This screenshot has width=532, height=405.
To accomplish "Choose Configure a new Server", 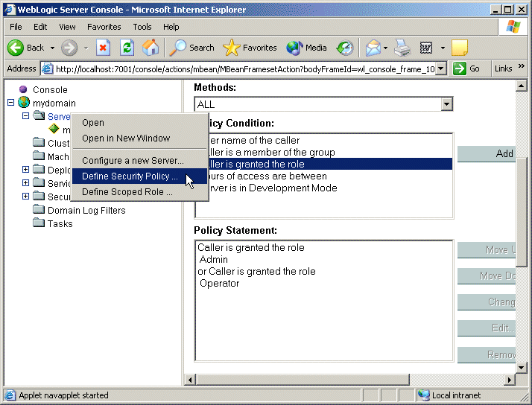I will (140, 161).
